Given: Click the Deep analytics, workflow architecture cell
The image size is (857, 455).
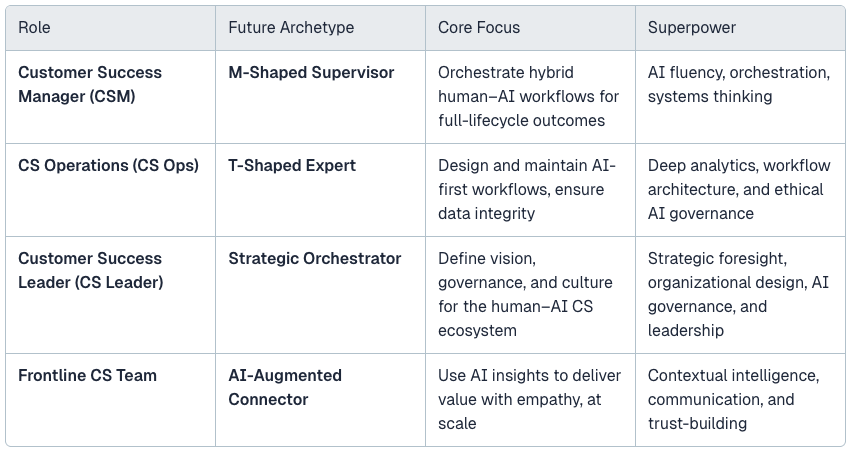Looking at the screenshot, I should coord(740,190).
